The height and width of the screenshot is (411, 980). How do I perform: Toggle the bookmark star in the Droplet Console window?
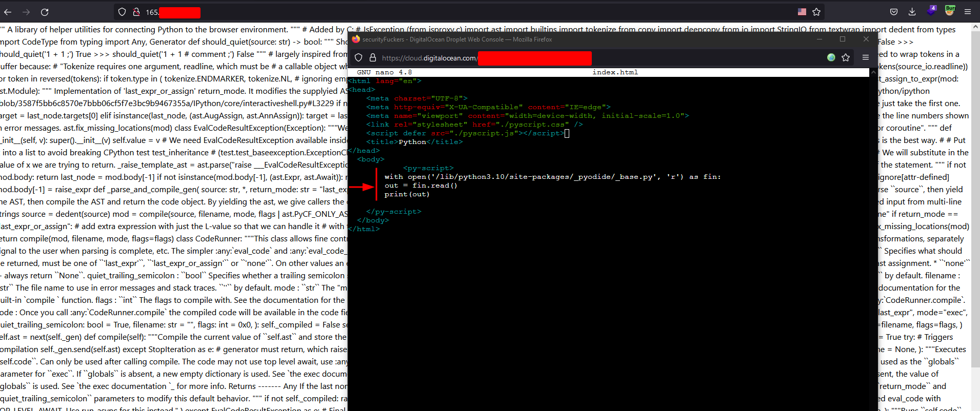846,57
